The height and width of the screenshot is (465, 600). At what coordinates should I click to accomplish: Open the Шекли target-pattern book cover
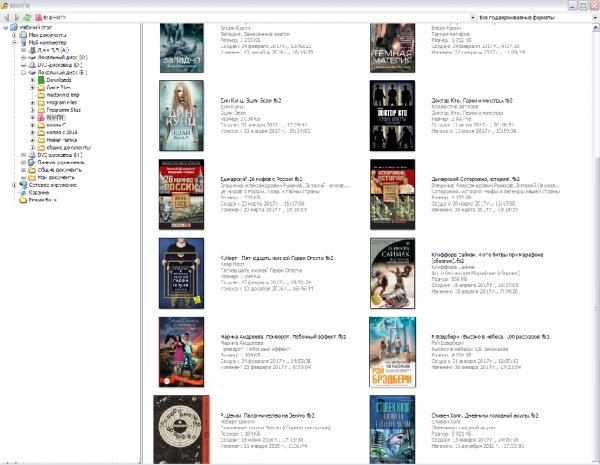[x=181, y=429]
